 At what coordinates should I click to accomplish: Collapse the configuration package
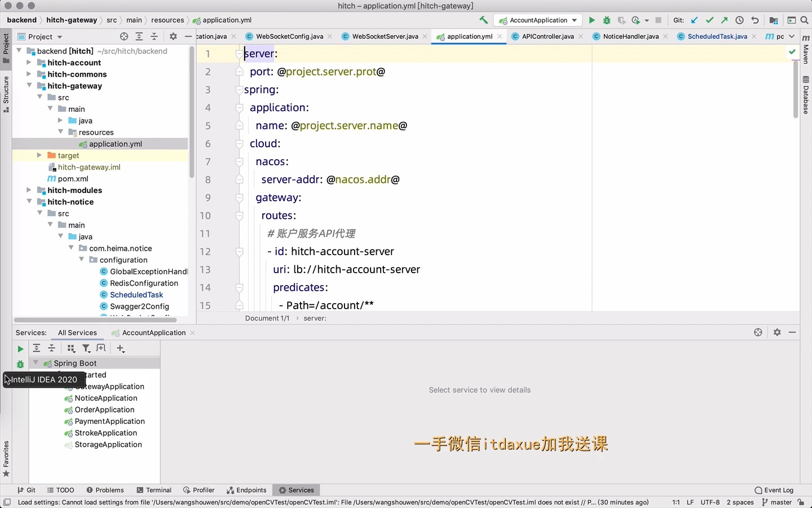pyautogui.click(x=81, y=260)
